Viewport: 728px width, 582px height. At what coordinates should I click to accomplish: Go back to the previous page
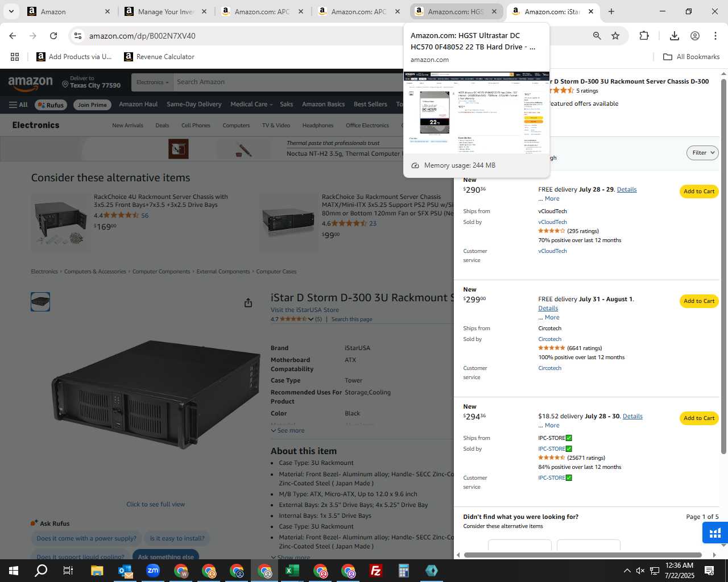click(13, 36)
